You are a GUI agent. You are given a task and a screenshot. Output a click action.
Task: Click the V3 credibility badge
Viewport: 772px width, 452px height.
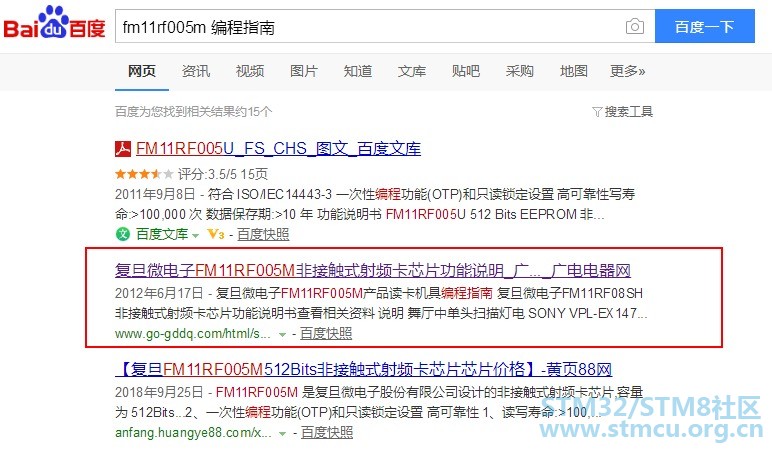point(216,234)
